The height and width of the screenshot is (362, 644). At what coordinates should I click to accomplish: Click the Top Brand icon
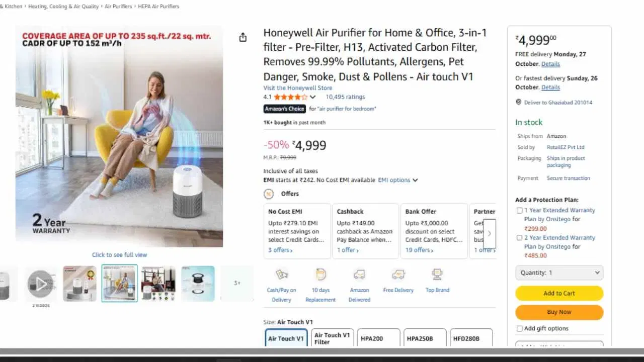[437, 275]
